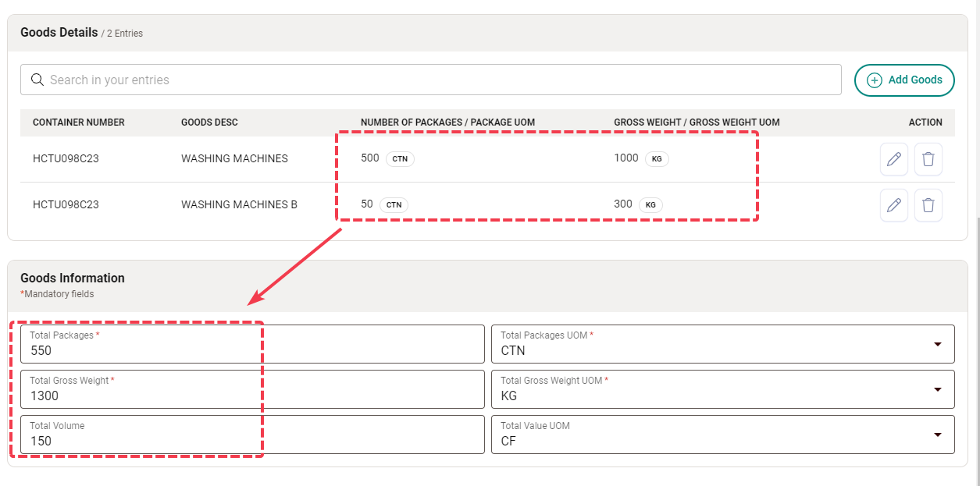The image size is (980, 486).
Task: Click the magnifier search icon
Action: click(x=37, y=80)
